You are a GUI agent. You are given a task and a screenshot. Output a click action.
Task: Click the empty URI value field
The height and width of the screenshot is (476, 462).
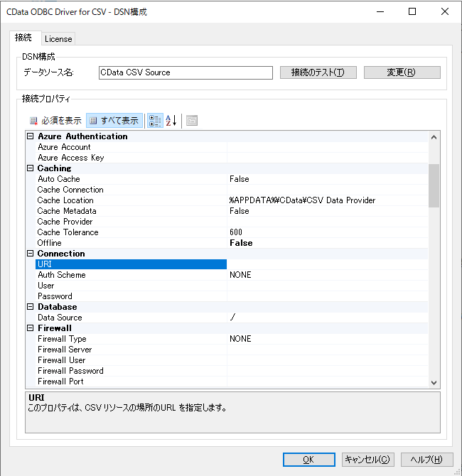coord(327,264)
